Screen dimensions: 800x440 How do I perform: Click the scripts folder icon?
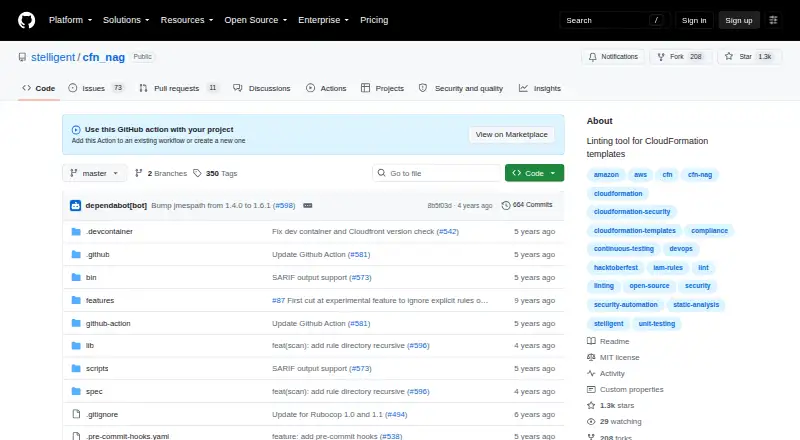(x=76, y=369)
